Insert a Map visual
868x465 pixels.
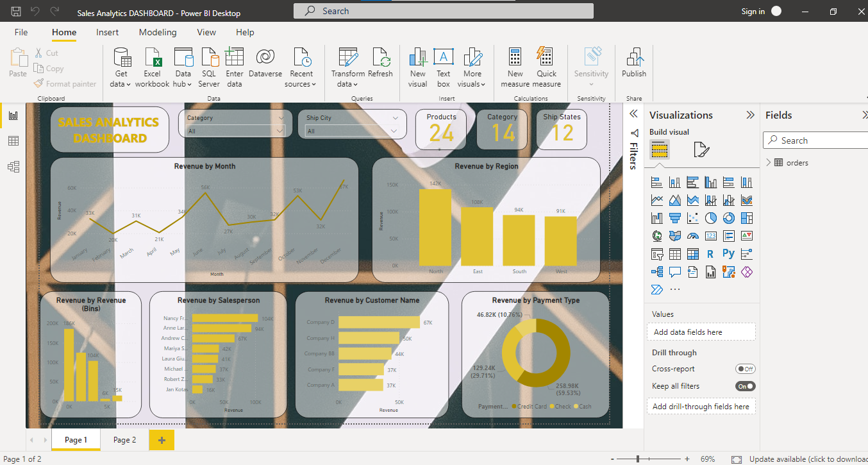[x=656, y=235]
